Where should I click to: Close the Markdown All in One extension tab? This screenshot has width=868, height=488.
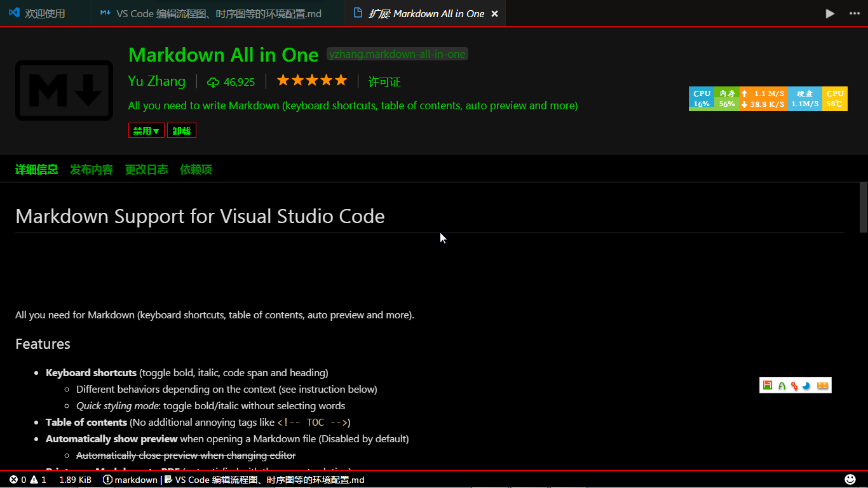(x=495, y=13)
